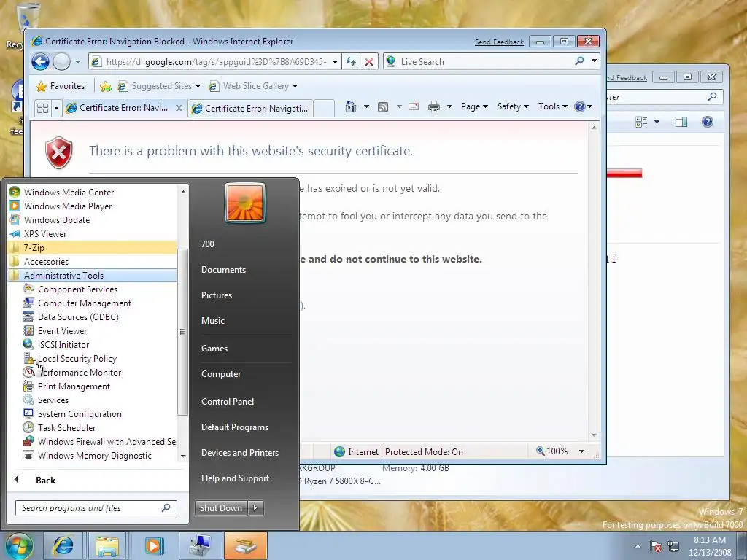Open Pictures from Start menu
Screen dimensions: 747x560
tap(216, 295)
